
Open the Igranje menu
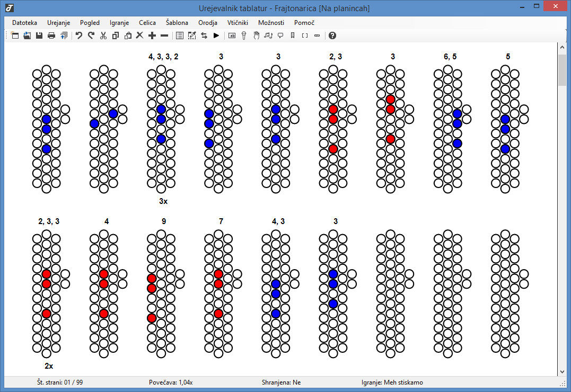pos(119,23)
